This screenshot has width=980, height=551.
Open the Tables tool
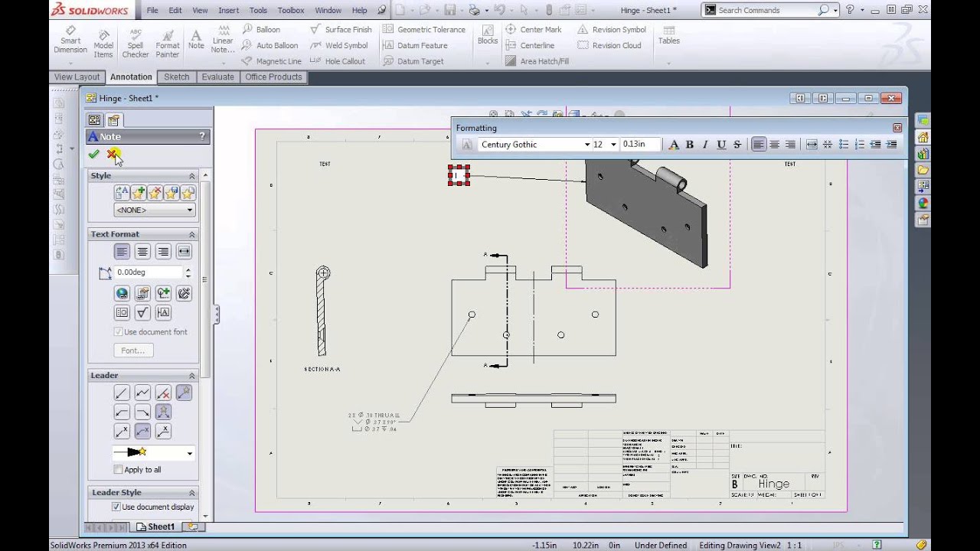coord(668,35)
